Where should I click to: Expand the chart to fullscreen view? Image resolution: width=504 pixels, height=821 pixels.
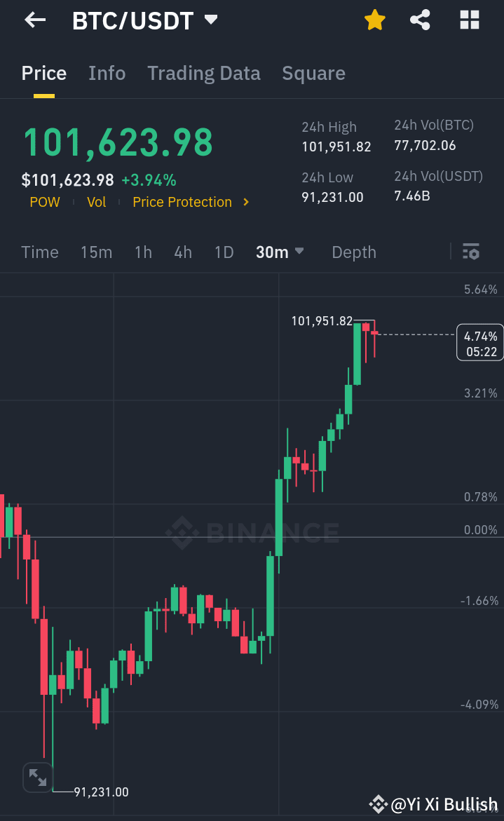pos(38,777)
